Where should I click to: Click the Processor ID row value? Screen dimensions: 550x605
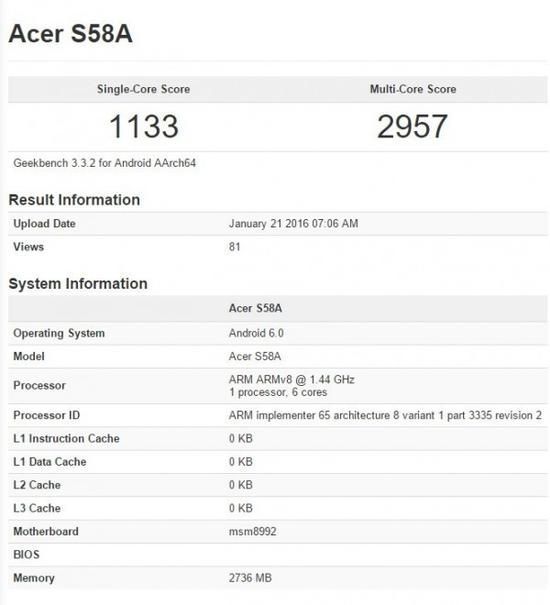click(385, 415)
